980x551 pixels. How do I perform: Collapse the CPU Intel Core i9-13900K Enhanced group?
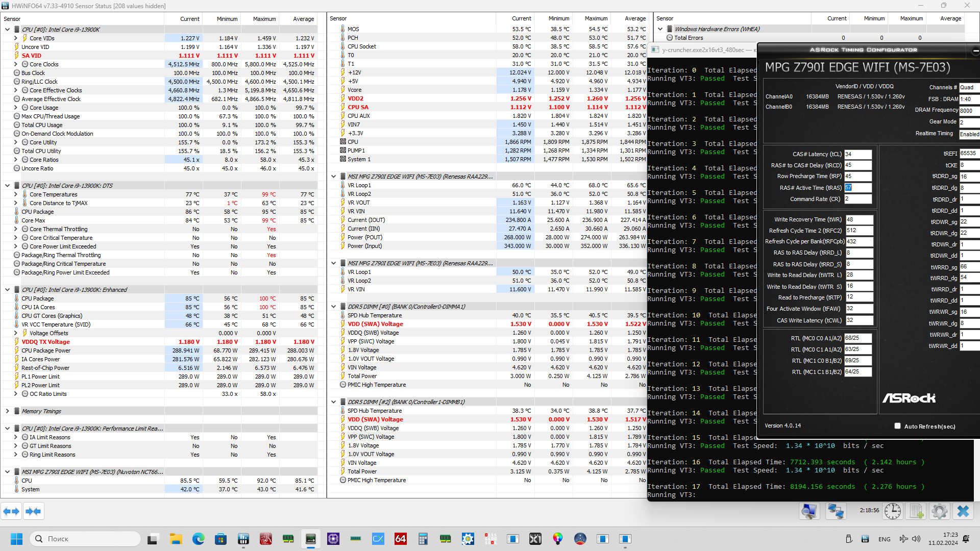(8, 290)
